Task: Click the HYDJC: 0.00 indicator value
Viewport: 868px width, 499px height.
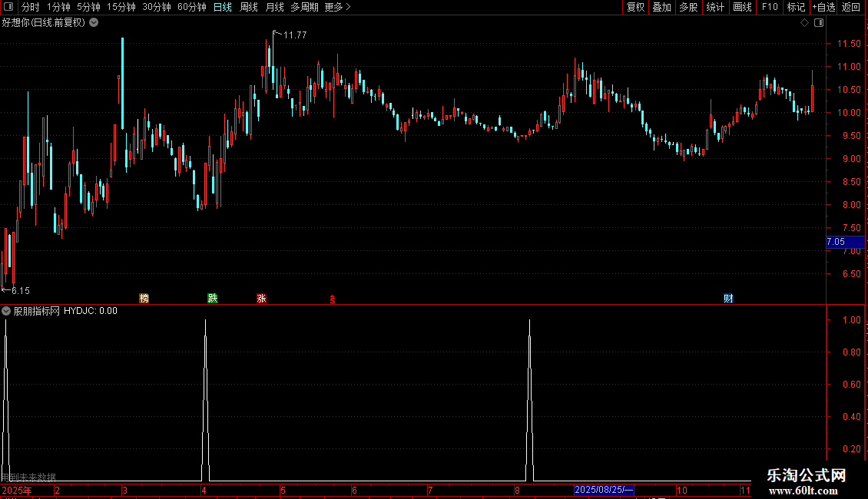Action: coord(90,311)
